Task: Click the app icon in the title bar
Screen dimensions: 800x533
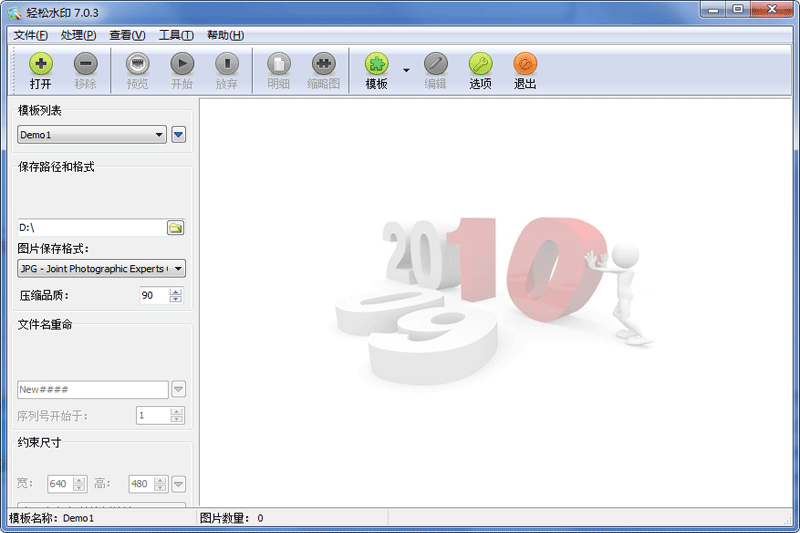Action: coord(14,13)
